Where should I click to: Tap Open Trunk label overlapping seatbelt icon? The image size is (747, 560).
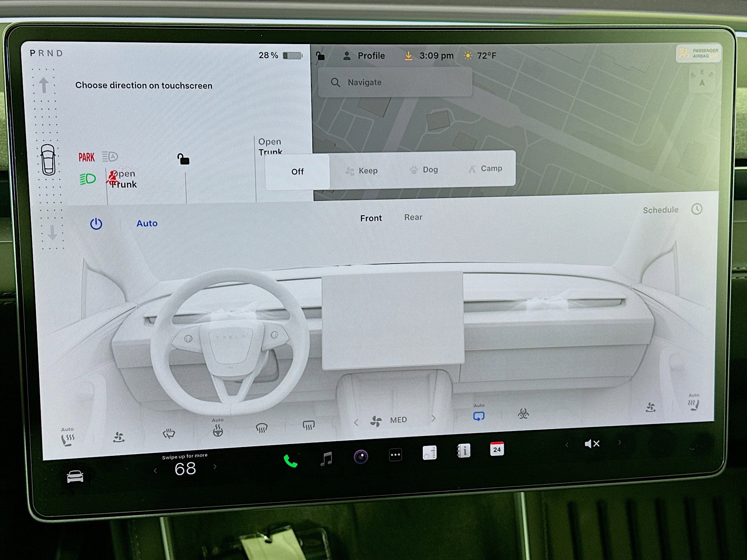pos(124,179)
